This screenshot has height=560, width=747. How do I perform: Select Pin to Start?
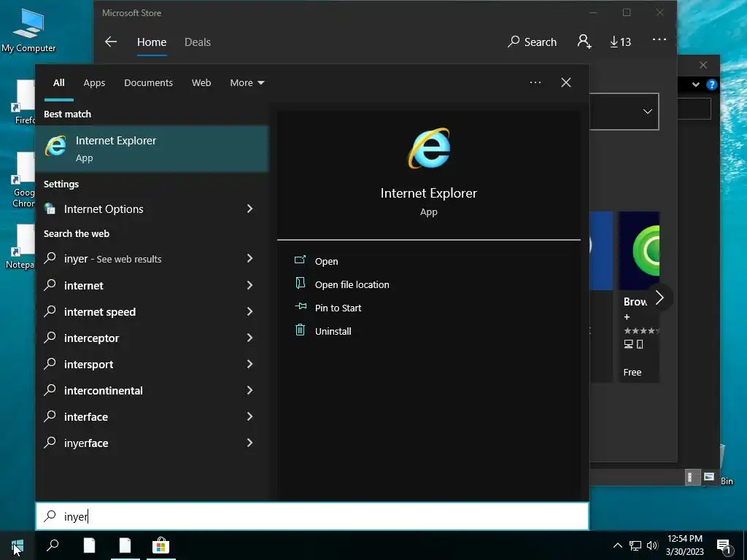pos(338,308)
